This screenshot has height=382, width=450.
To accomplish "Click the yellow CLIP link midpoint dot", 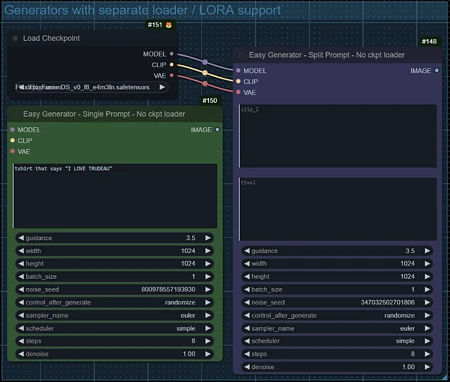I will (205, 73).
